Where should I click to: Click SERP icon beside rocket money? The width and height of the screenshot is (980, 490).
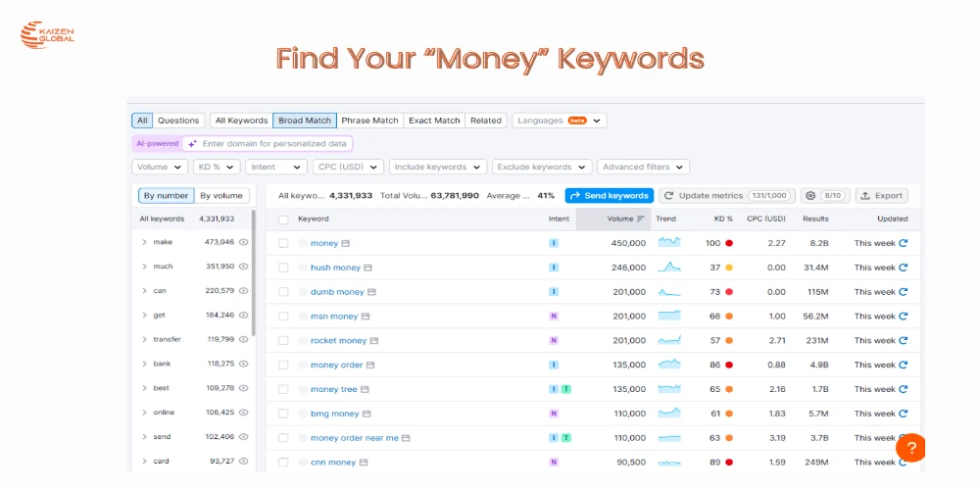click(374, 341)
